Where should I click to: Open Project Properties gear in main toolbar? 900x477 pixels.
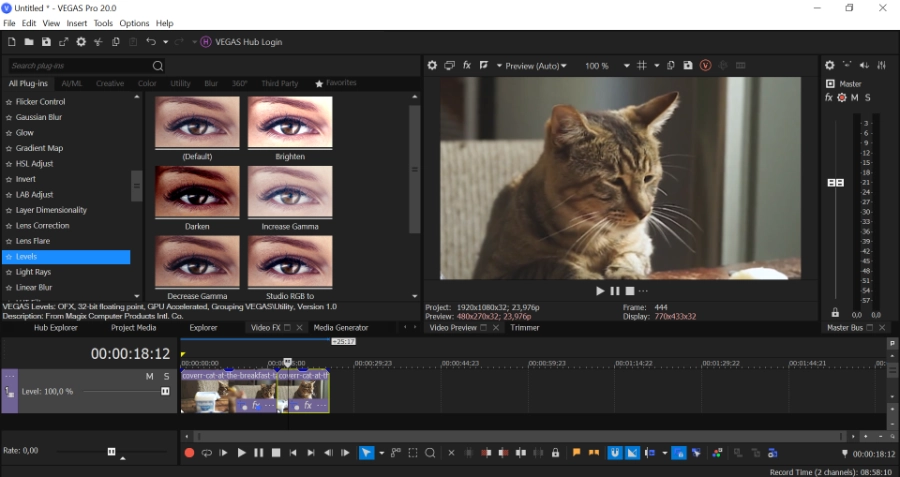[x=81, y=42]
